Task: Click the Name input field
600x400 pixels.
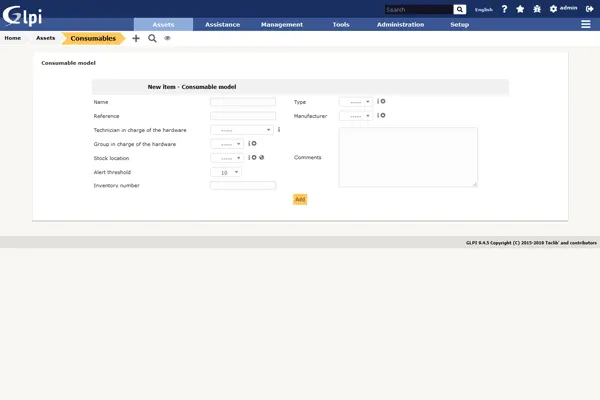Action: (x=242, y=102)
